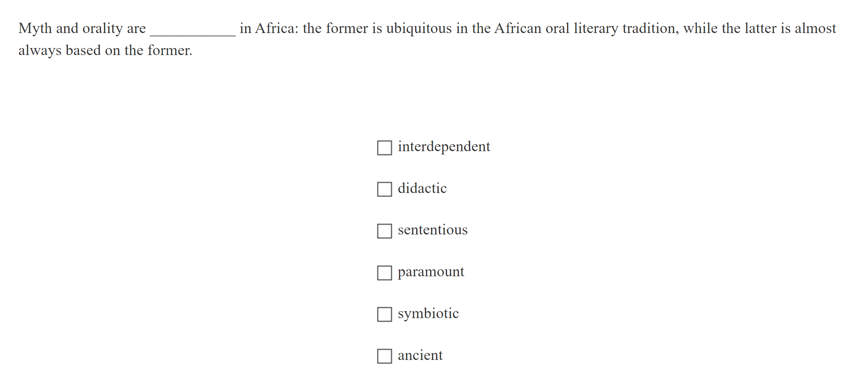The width and height of the screenshot is (868, 379).
Task: Select the 'ancient' option label
Action: [420, 355]
